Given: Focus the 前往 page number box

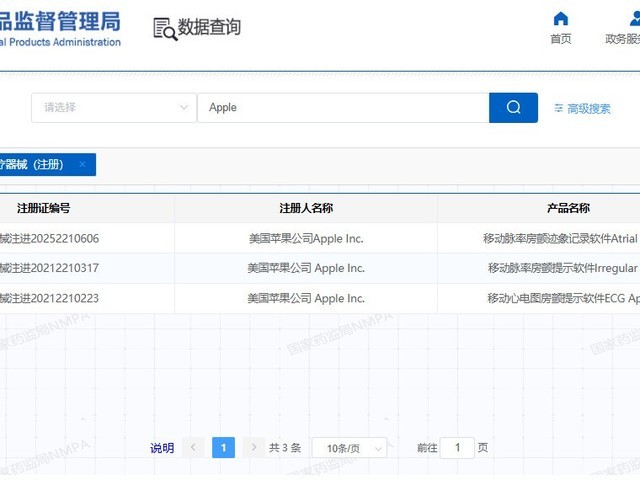Looking at the screenshot, I should [457, 447].
